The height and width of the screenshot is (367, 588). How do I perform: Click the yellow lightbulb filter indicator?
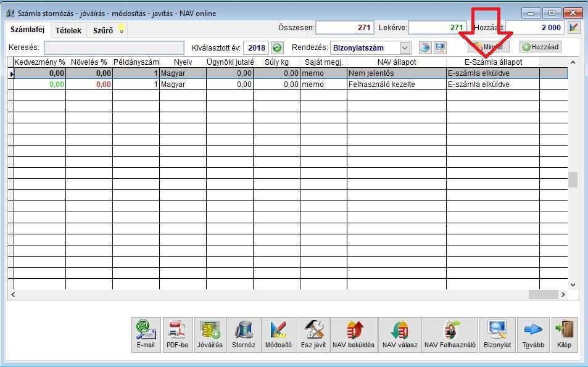click(x=121, y=29)
